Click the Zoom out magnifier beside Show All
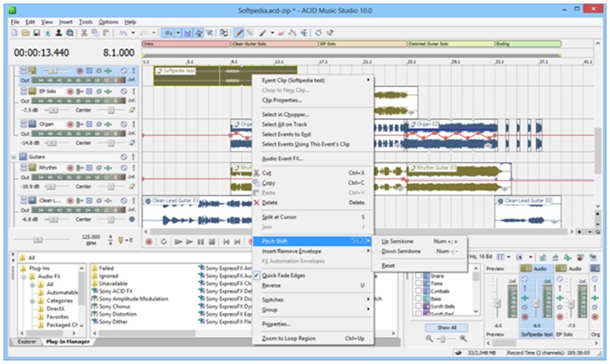 [x=429, y=339]
